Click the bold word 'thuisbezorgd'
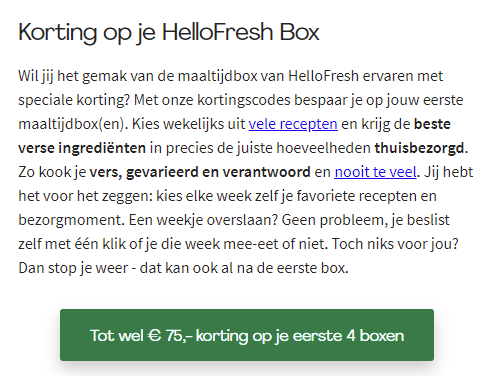The height and width of the screenshot is (376, 488). pos(419,148)
